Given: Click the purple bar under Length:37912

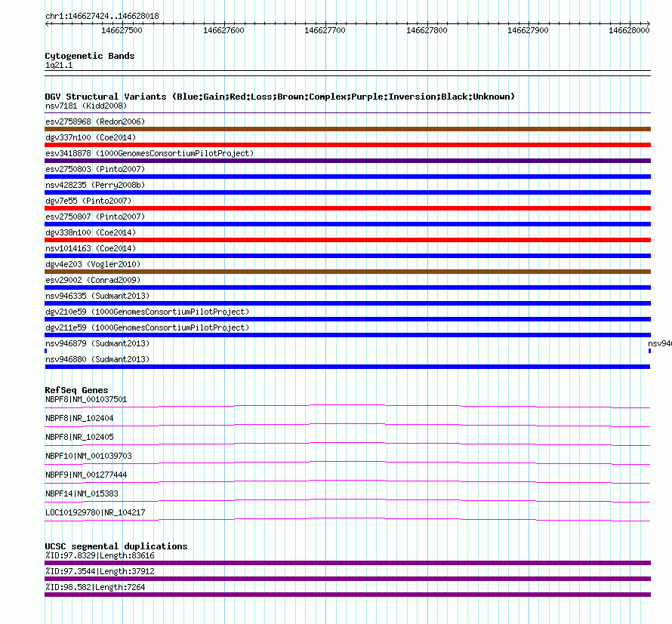Looking at the screenshot, I should [x=347, y=579].
